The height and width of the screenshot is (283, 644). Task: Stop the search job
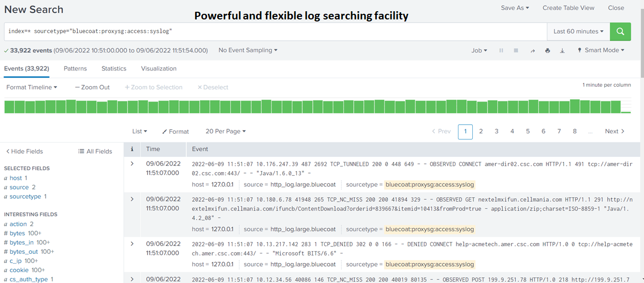[x=516, y=51]
